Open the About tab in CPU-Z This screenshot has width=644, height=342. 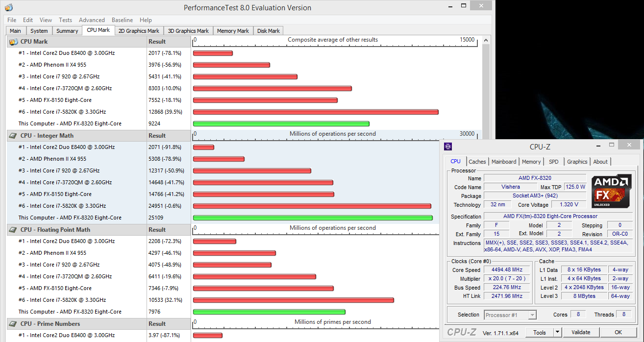(x=600, y=162)
